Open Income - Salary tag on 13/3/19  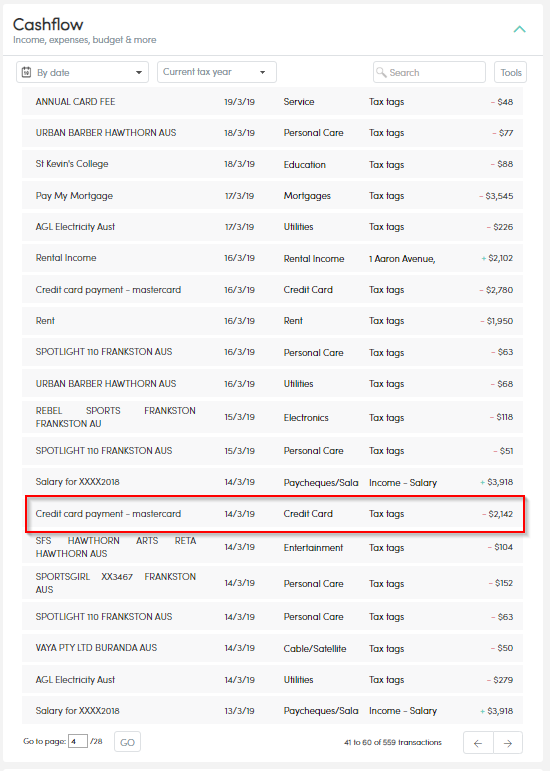(403, 711)
